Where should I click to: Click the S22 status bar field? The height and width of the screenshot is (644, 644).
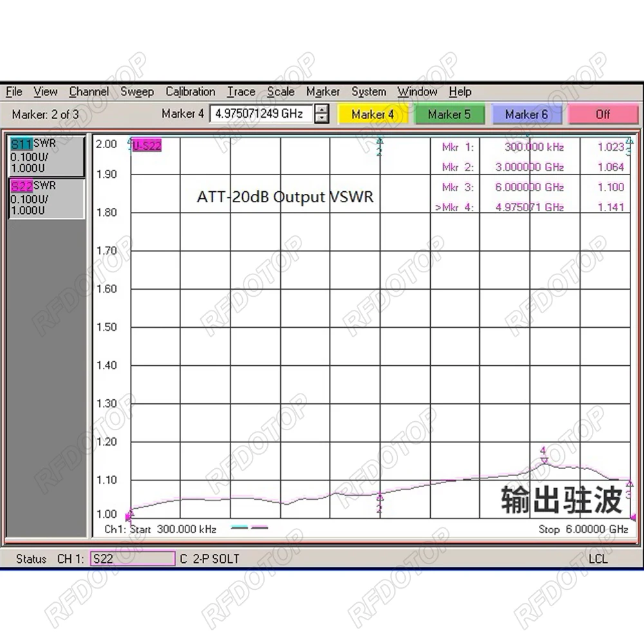click(x=133, y=558)
